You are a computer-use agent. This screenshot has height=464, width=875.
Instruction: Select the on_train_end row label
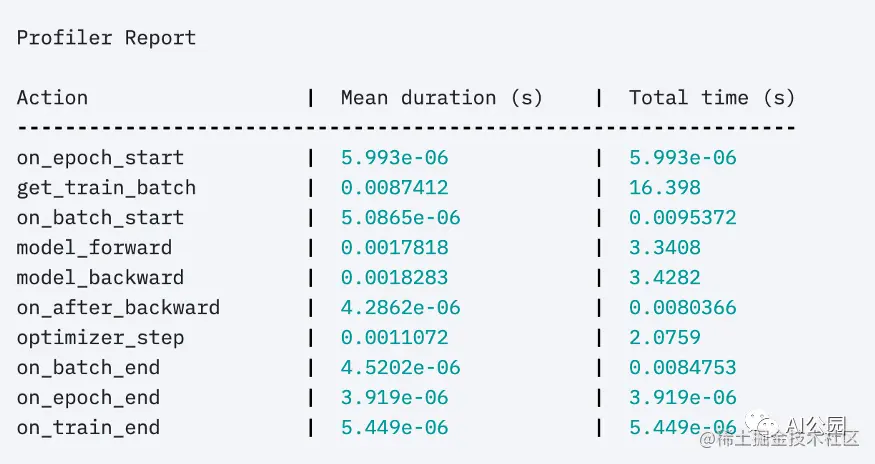[x=88, y=428]
